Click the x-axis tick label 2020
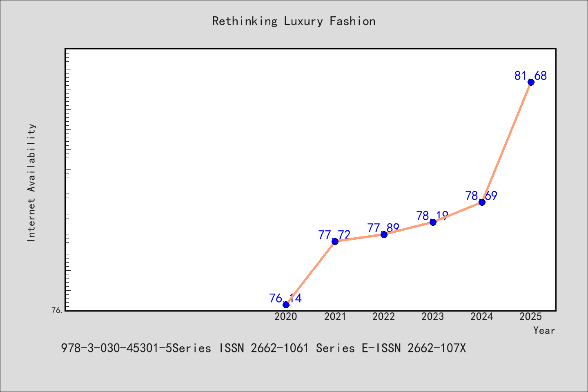 coord(286,316)
